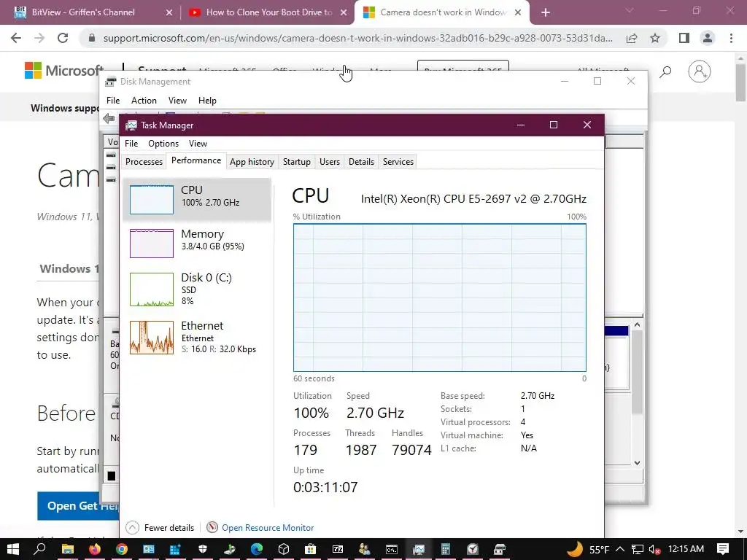Click the browser forward arrow
This screenshot has width=747, height=560.
(39, 38)
